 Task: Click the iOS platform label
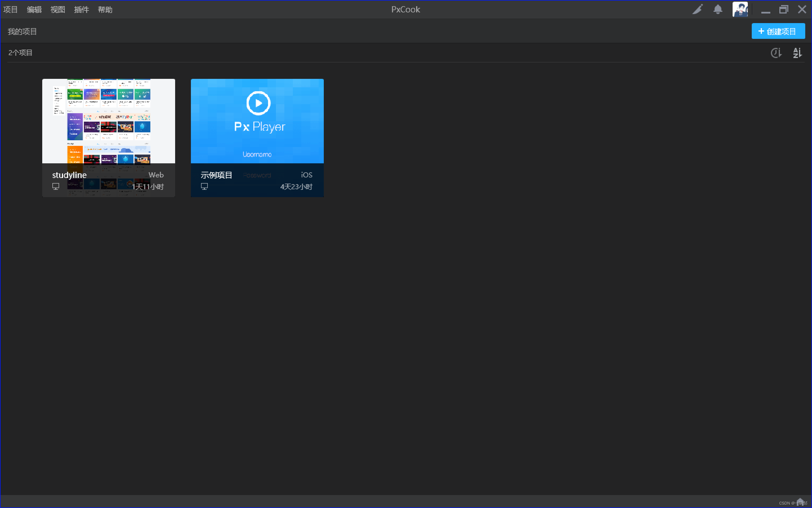[x=306, y=175]
